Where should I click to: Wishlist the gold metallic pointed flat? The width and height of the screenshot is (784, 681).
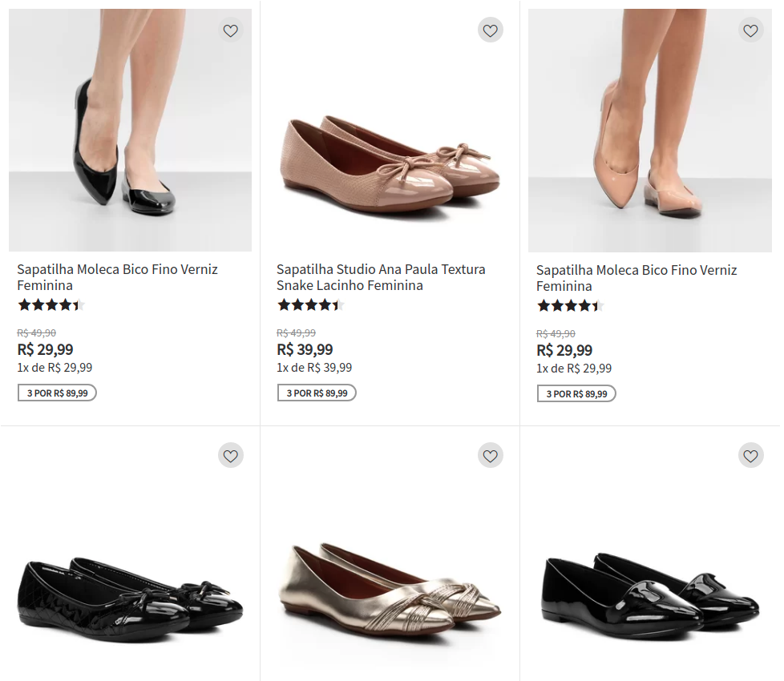point(491,456)
